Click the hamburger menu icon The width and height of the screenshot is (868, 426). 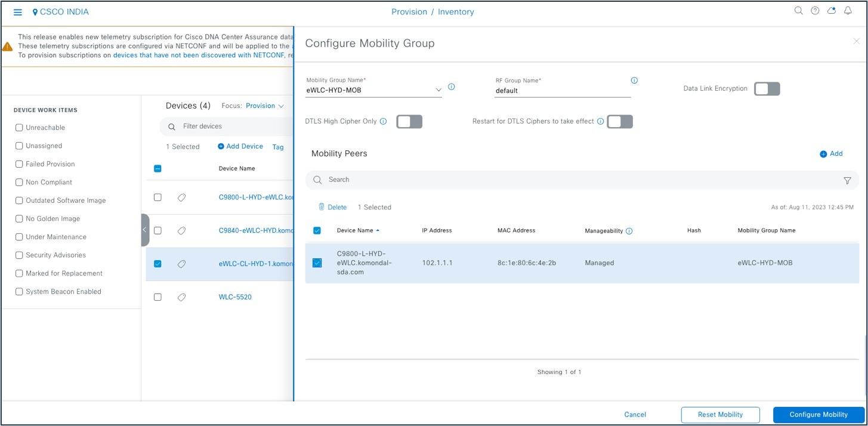pos(17,12)
